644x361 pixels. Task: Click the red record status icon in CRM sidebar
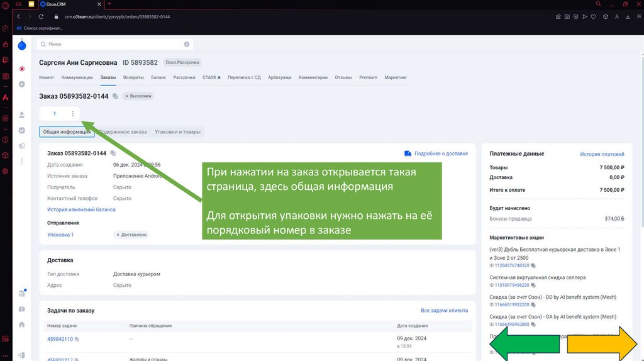coord(22,69)
